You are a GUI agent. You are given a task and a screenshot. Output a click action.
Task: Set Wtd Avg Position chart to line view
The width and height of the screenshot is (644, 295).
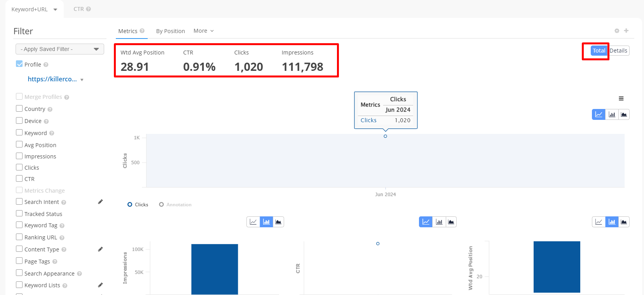(599, 222)
